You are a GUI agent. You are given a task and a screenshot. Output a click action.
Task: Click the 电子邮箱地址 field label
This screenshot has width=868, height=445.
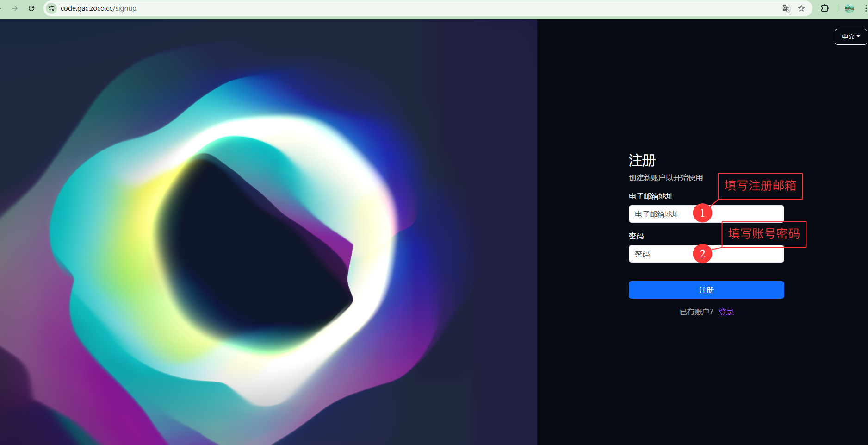(651, 196)
